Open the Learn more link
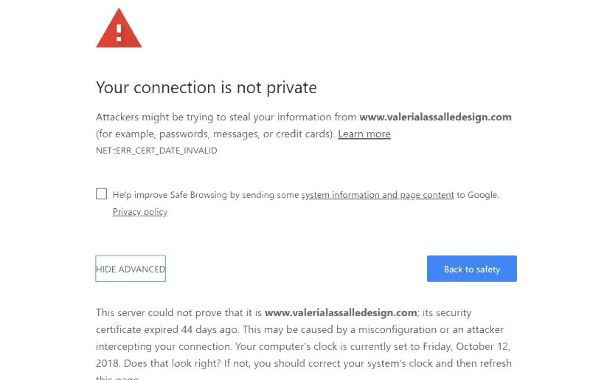Screen dimensions: 590x380 coord(364,134)
